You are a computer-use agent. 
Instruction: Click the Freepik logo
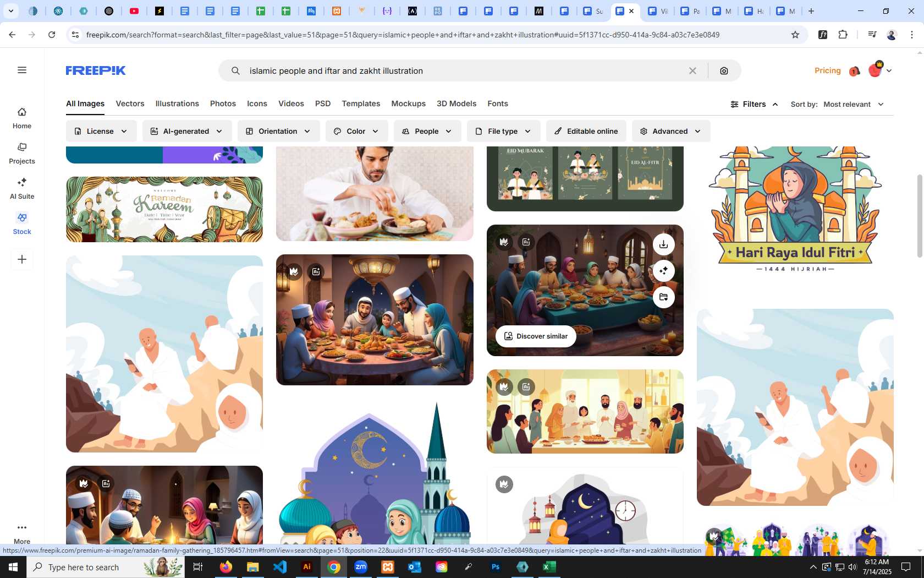96,70
